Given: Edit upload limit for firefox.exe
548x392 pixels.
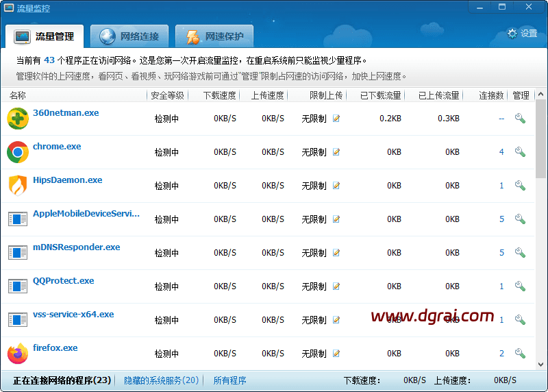Looking at the screenshot, I should pyautogui.click(x=336, y=354).
